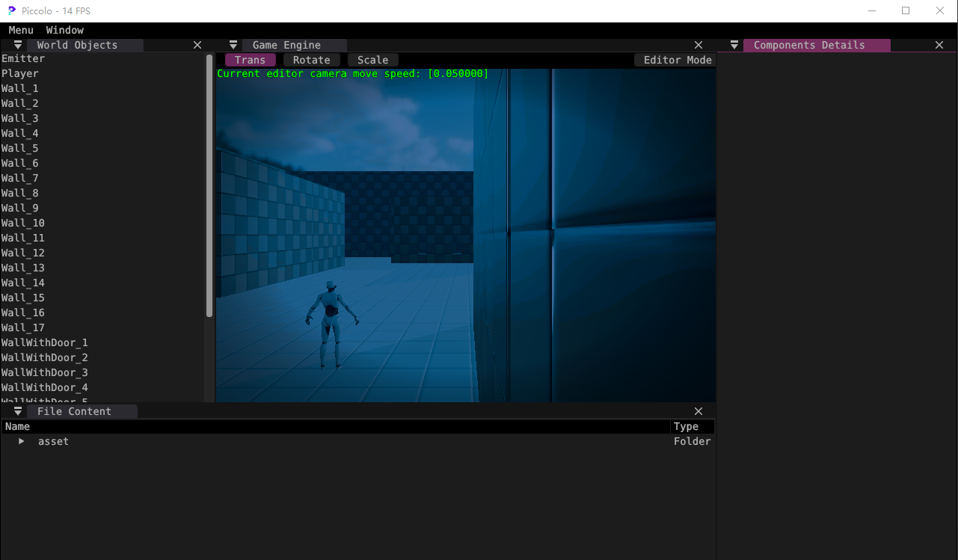The width and height of the screenshot is (958, 560).
Task: Select Wall_7 in World Objects
Action: coord(19,178)
